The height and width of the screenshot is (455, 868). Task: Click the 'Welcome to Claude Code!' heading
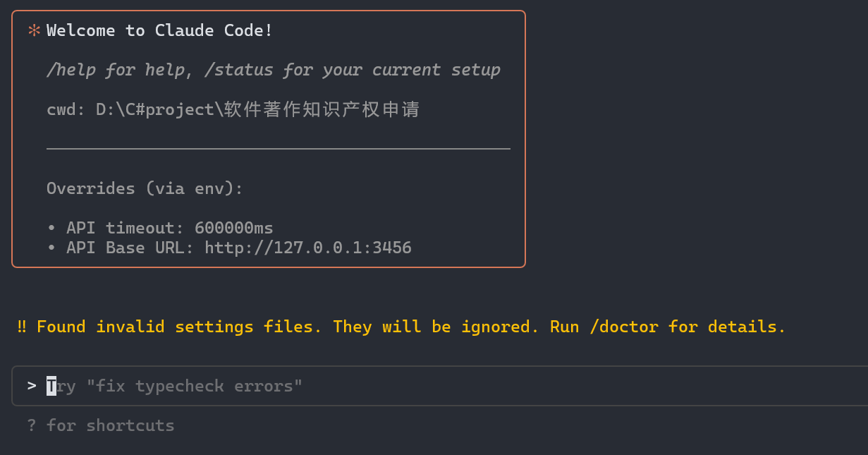pyautogui.click(x=159, y=30)
